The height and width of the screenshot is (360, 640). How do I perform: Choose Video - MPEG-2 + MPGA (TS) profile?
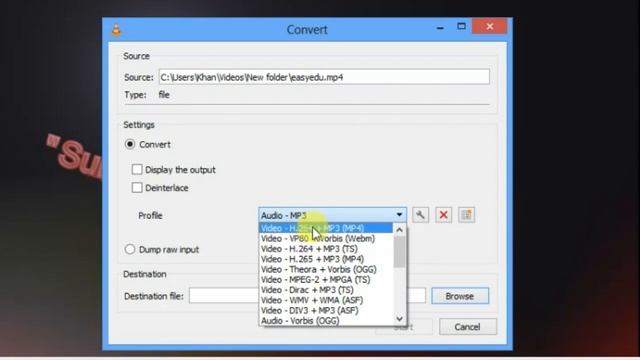point(326,280)
